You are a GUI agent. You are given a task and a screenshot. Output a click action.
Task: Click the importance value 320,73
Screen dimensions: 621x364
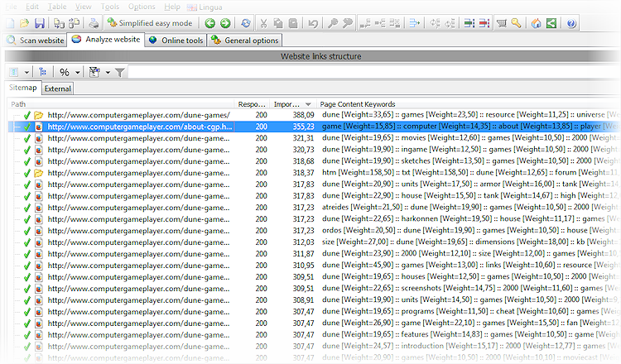(303, 150)
